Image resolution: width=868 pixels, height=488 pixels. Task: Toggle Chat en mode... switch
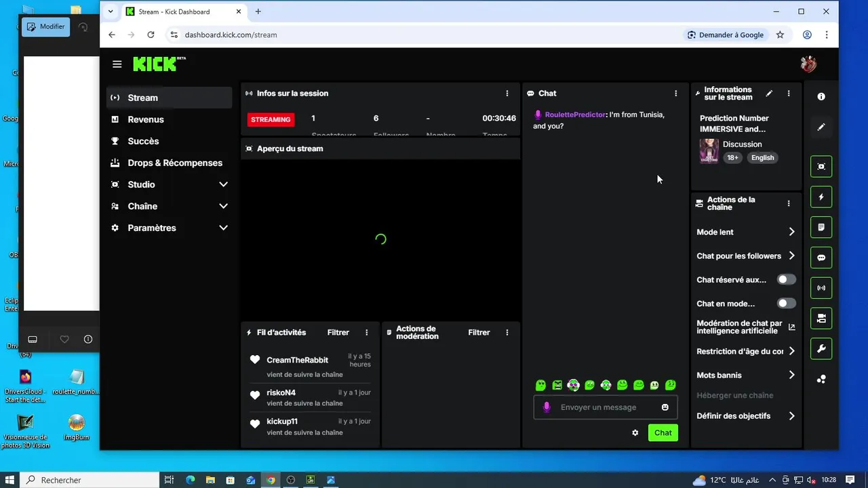click(786, 303)
